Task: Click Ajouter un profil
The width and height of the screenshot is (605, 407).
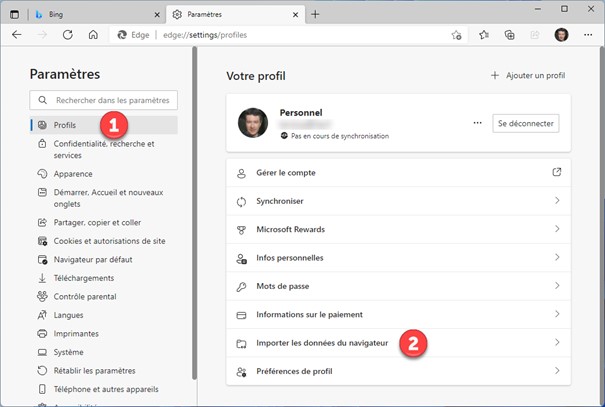Action: tap(528, 75)
